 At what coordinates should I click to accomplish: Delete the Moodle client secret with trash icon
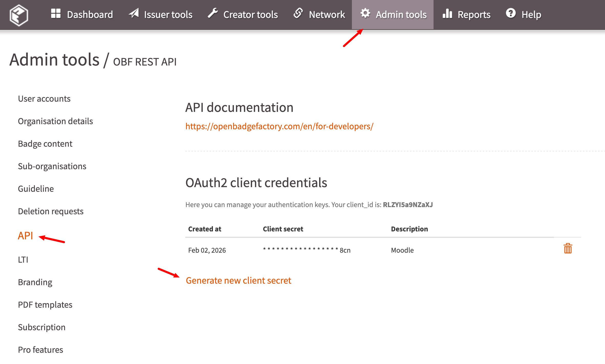pos(568,249)
